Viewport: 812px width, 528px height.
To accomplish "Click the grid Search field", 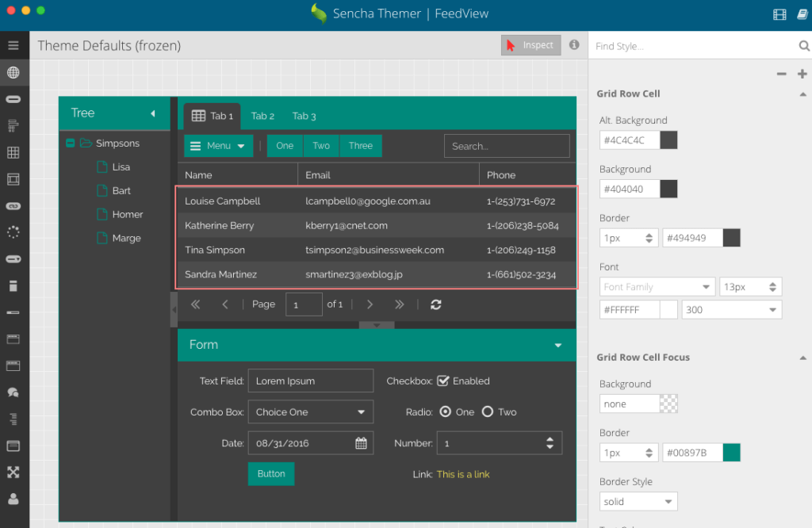I will (x=507, y=146).
